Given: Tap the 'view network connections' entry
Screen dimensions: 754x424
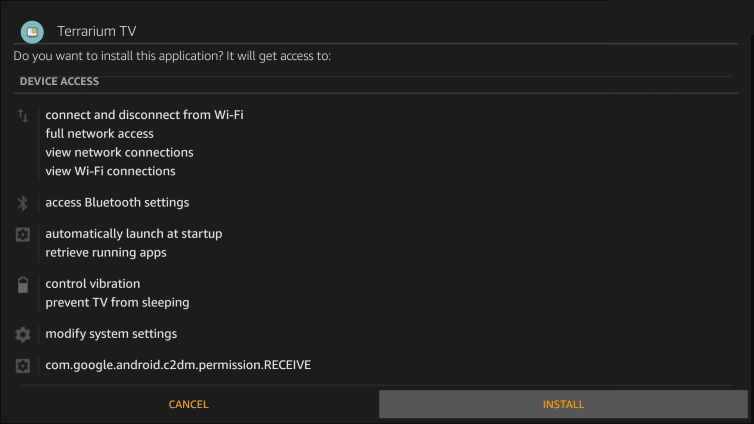Looking at the screenshot, I should click(x=119, y=153).
